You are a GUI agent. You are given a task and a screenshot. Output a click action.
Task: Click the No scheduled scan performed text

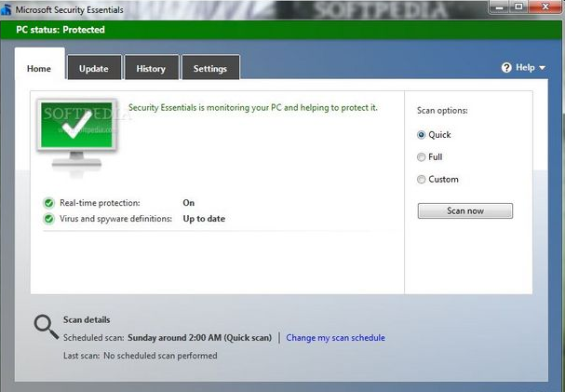160,356
